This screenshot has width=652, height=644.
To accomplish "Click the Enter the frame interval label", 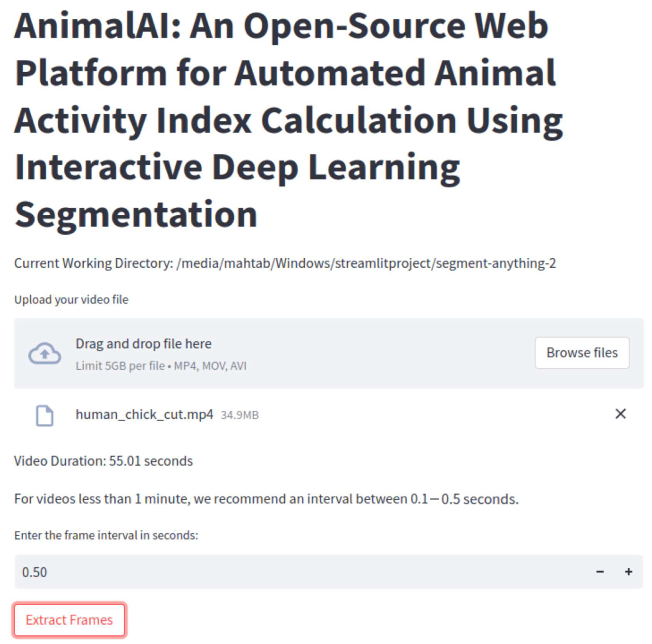I will point(106,535).
